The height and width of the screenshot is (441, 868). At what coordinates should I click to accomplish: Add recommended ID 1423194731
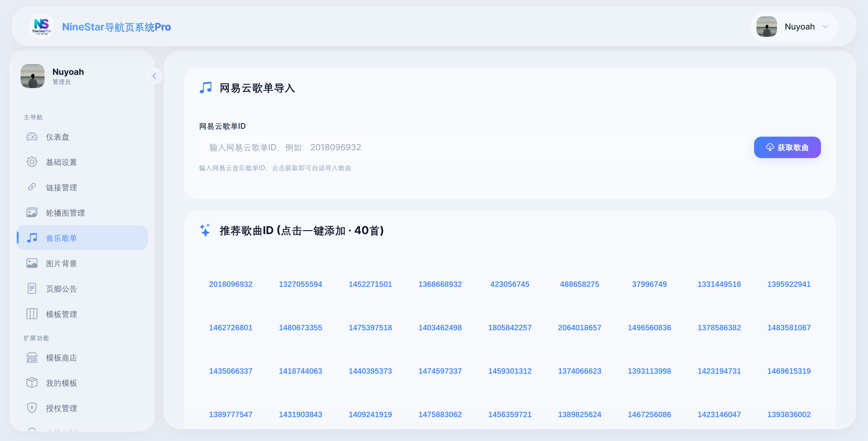point(719,371)
